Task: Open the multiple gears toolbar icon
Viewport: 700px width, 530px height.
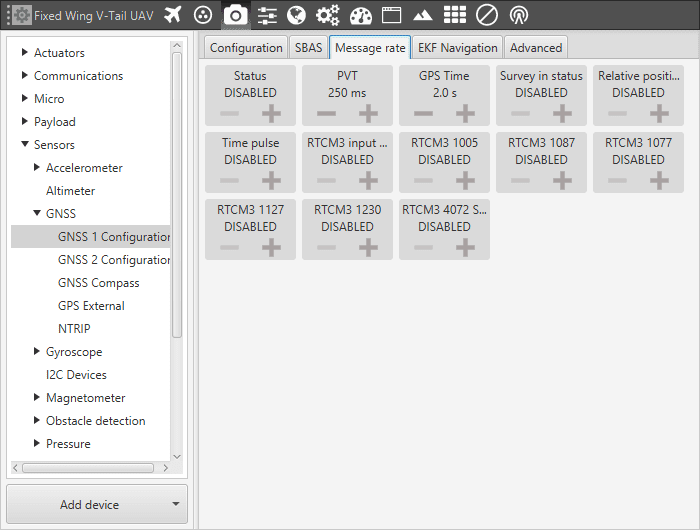Action: point(328,16)
